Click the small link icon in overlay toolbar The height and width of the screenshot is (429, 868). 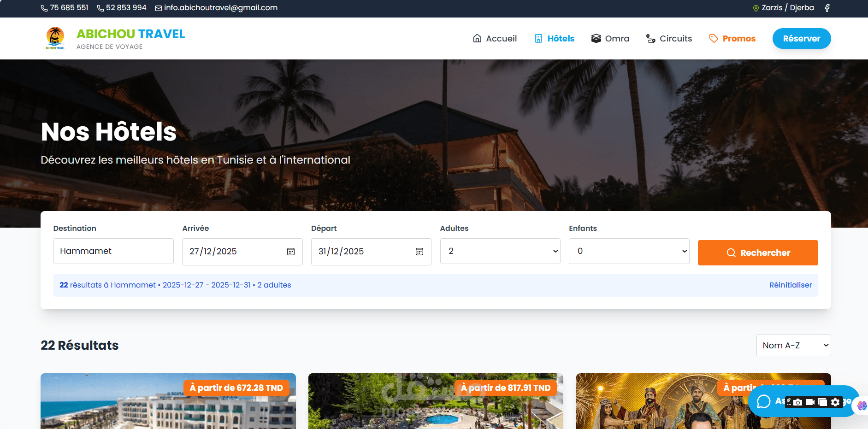(x=789, y=401)
